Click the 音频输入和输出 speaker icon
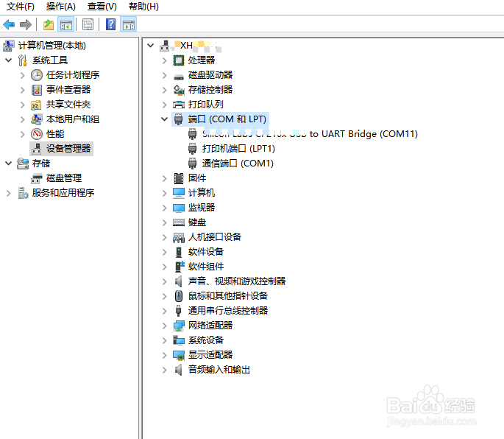This screenshot has height=439, width=504. (x=178, y=370)
